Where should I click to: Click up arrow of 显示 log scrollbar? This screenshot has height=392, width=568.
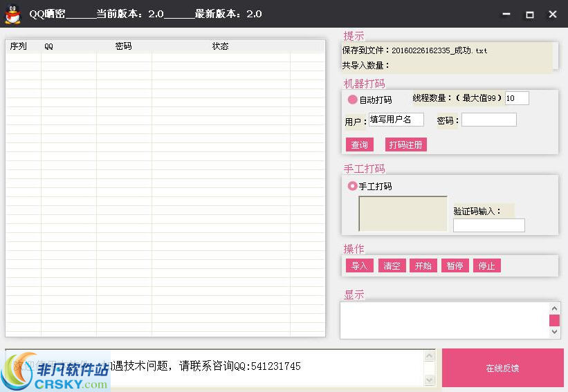[554, 308]
